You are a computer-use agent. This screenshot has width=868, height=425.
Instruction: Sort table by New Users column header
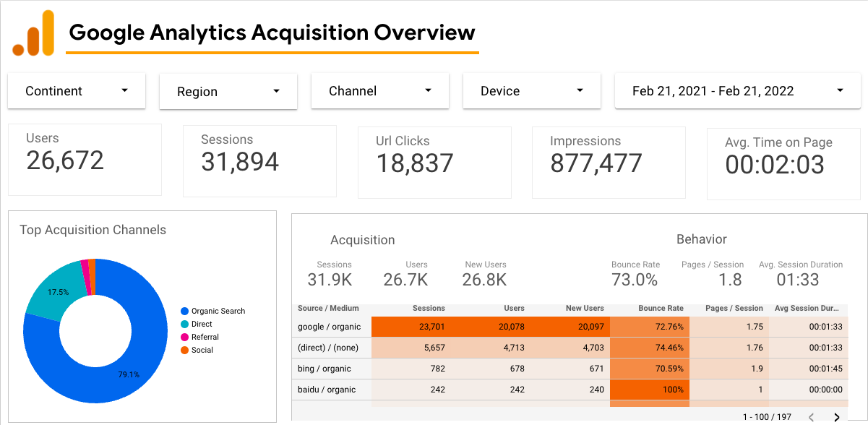(584, 308)
